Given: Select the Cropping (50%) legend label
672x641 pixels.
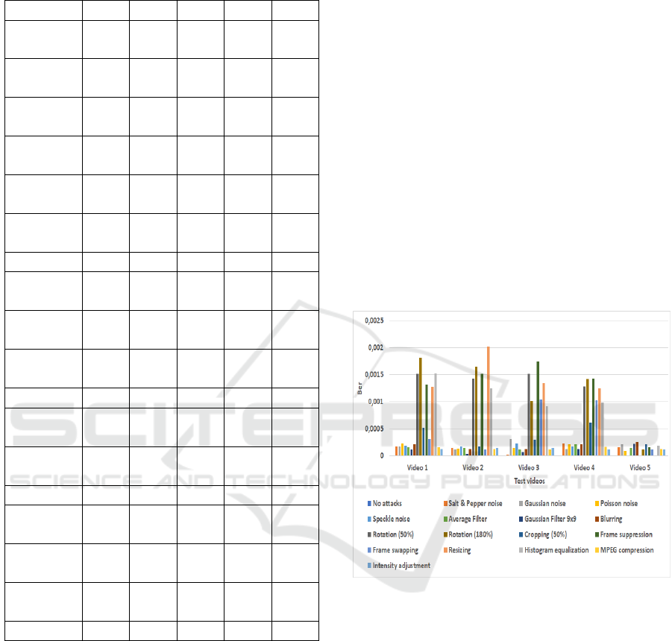Looking at the screenshot, I should coord(546,534).
